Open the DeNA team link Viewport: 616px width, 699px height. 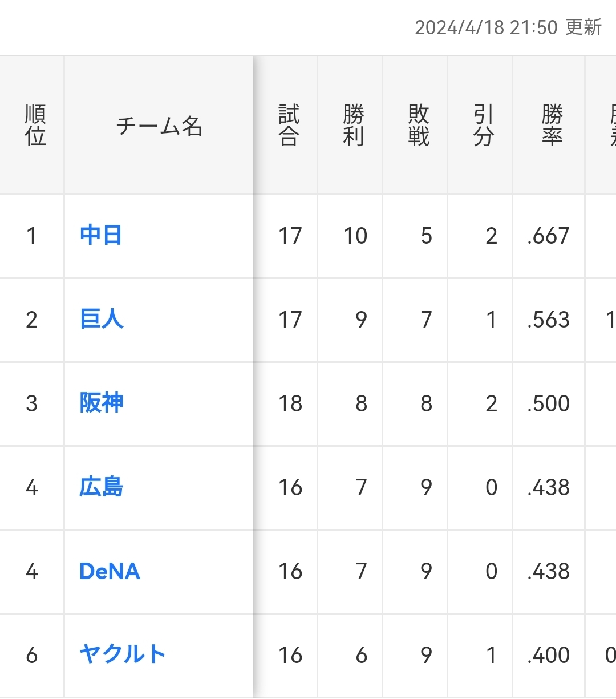(x=110, y=571)
